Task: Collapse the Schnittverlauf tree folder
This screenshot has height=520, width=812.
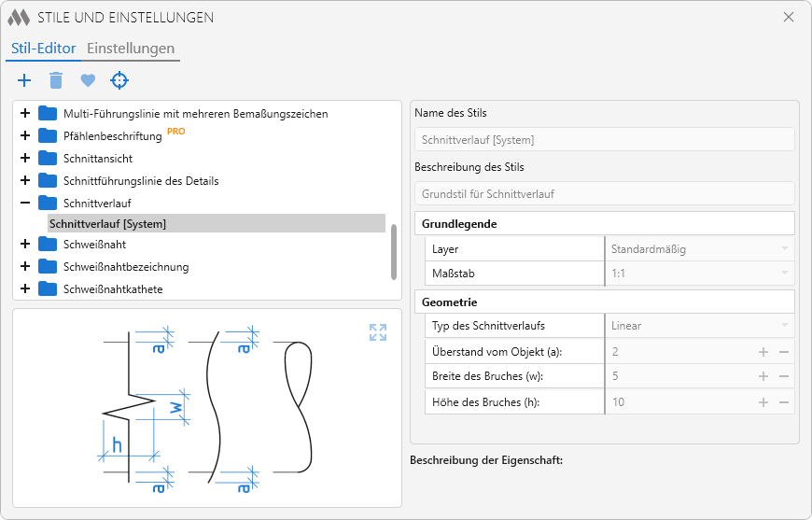Action: (25, 204)
